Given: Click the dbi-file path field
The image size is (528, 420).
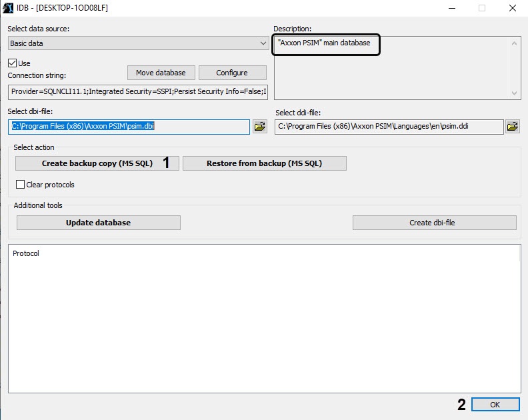Looking at the screenshot, I should 129,127.
